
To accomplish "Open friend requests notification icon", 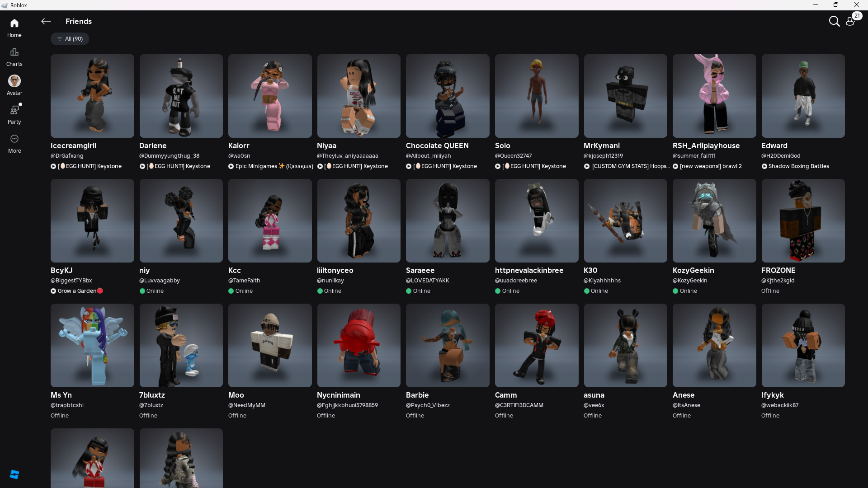I will click(850, 21).
